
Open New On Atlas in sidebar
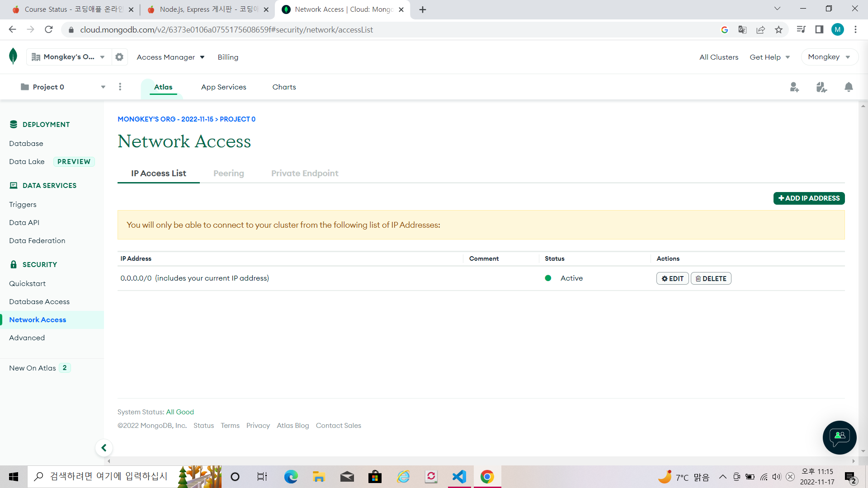pyautogui.click(x=33, y=368)
